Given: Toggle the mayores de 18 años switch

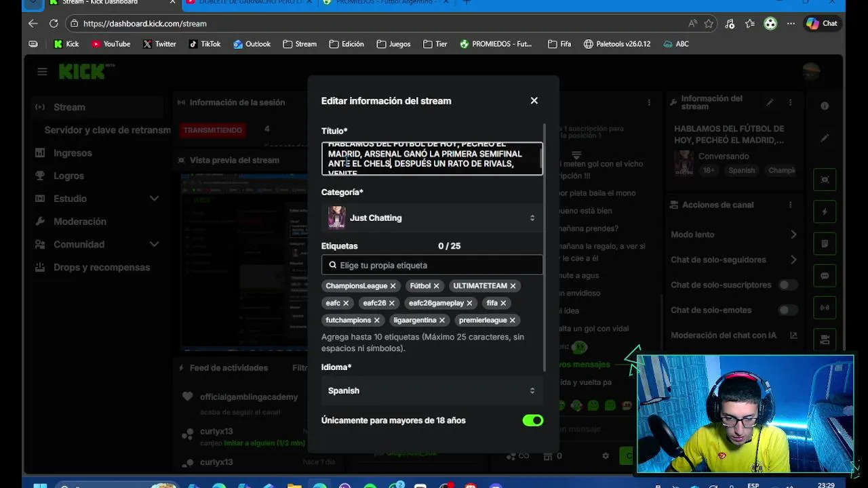Looking at the screenshot, I should [533, 420].
